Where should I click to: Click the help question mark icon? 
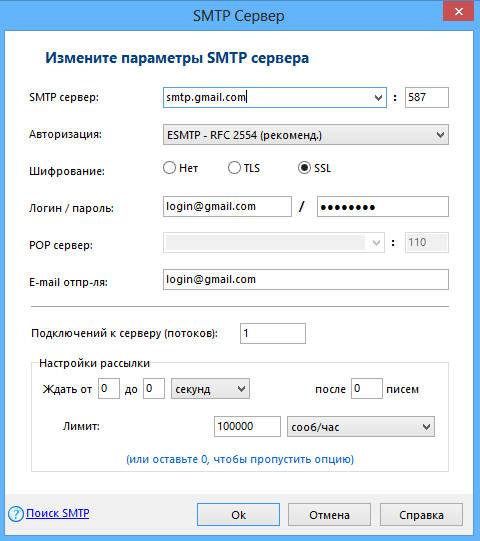(x=16, y=514)
